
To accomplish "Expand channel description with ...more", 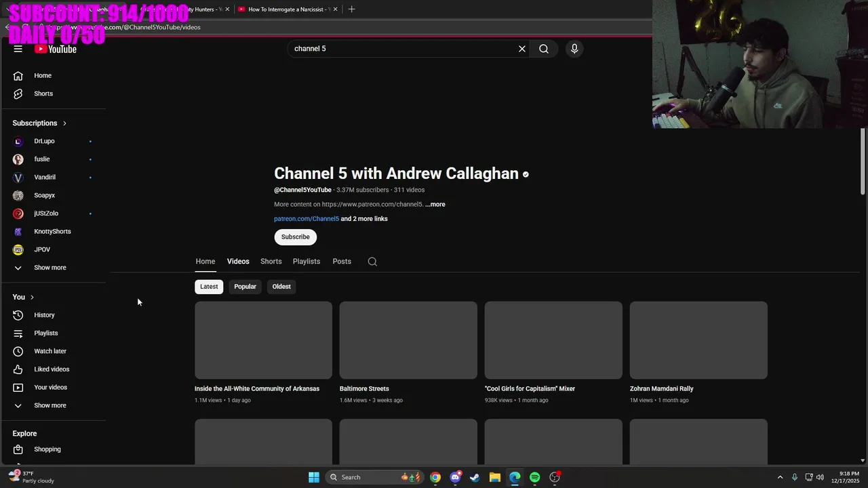I will (435, 204).
